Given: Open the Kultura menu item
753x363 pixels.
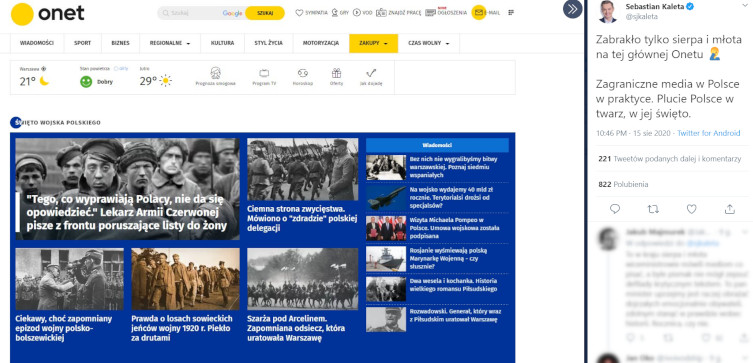Looking at the screenshot, I should coord(222,43).
